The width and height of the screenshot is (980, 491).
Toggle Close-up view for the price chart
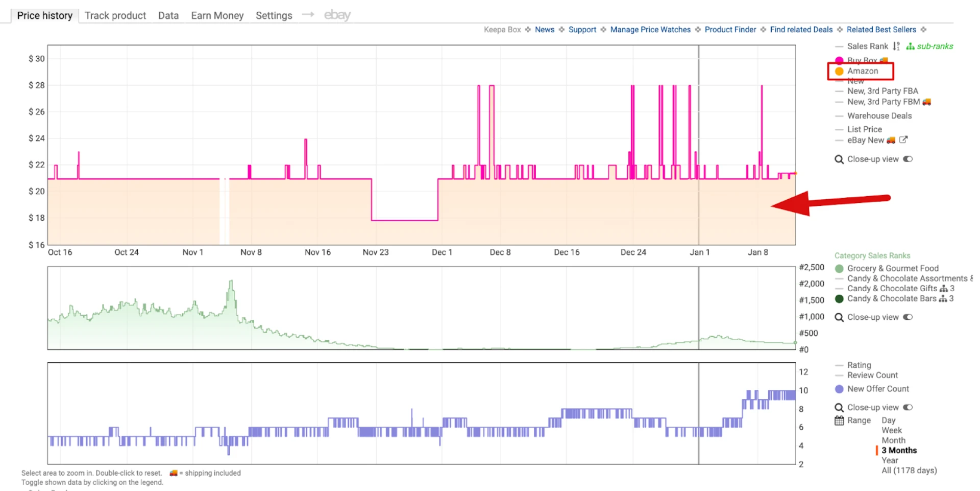pos(907,158)
